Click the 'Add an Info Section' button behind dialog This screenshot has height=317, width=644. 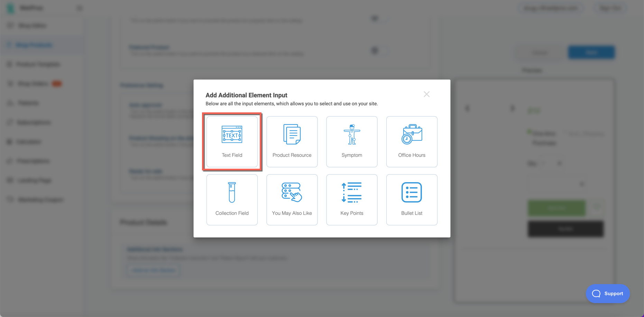click(x=154, y=270)
